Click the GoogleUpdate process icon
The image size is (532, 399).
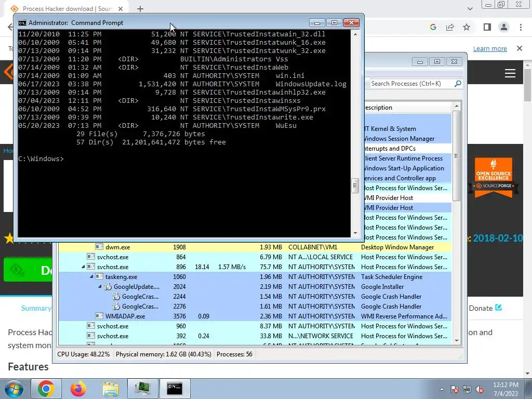click(108, 287)
